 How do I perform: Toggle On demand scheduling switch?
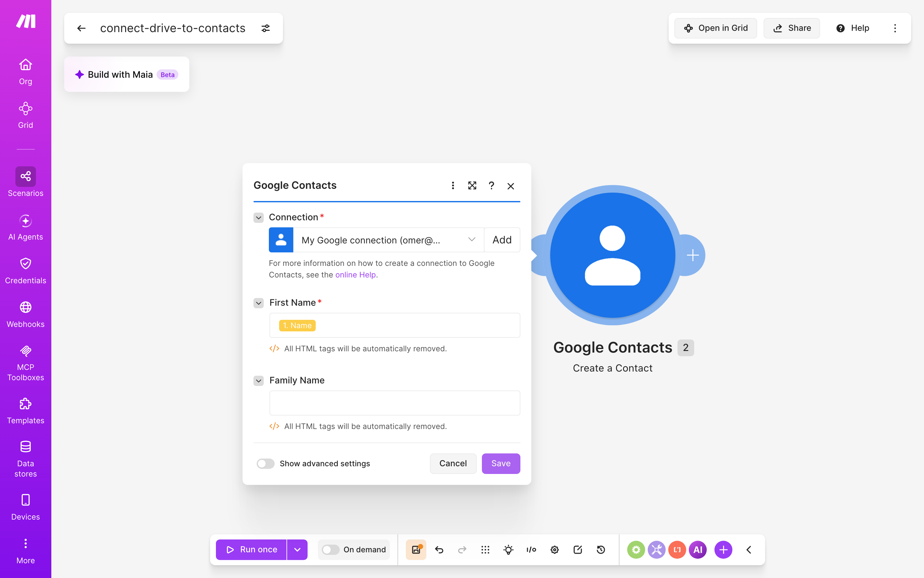[331, 550]
